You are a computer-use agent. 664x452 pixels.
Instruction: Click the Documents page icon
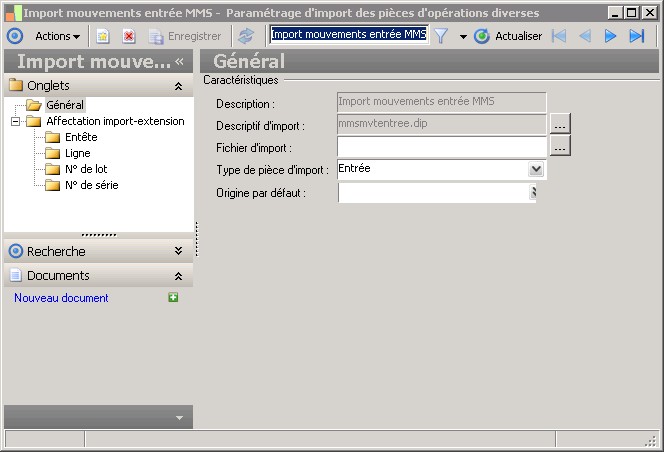coord(16,275)
